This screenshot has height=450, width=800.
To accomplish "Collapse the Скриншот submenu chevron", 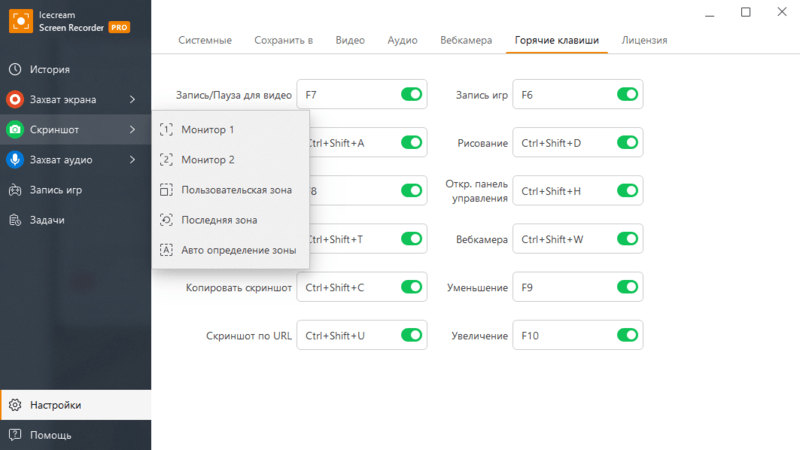I will coord(133,130).
